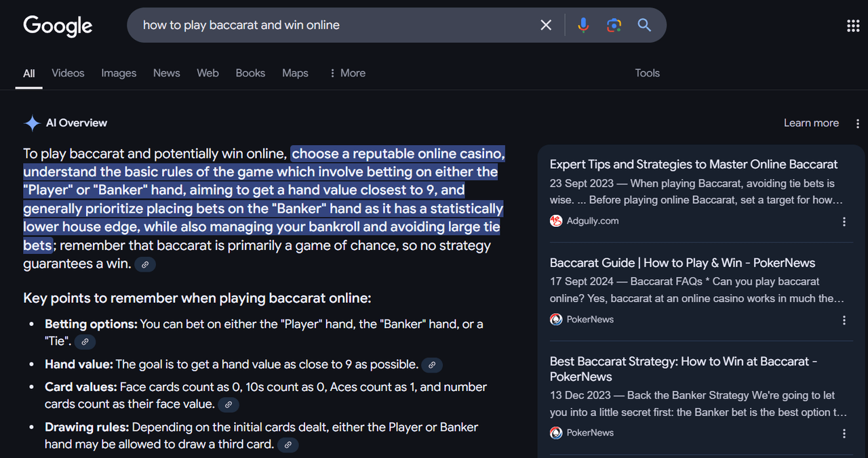This screenshot has width=868, height=458.
Task: Clear the search query with the X icon
Action: [546, 25]
